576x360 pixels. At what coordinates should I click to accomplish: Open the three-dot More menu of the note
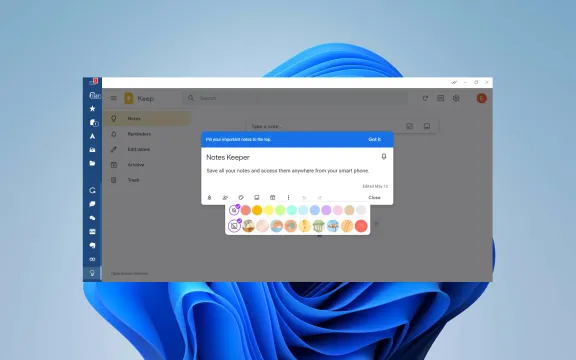(288, 198)
